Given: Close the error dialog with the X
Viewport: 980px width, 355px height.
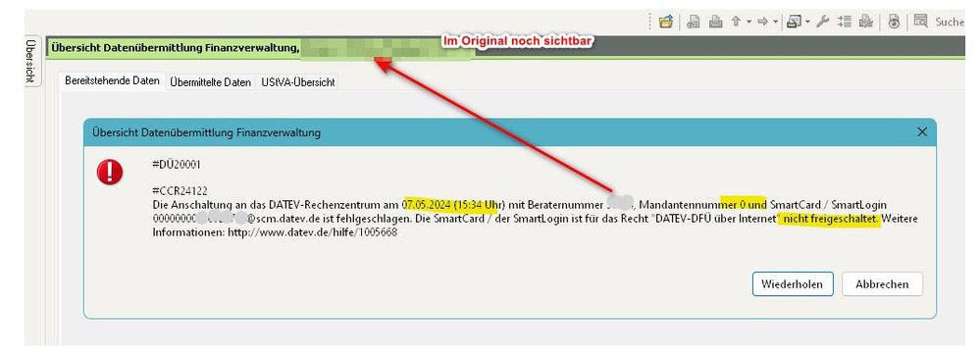Looking at the screenshot, I should [x=922, y=131].
